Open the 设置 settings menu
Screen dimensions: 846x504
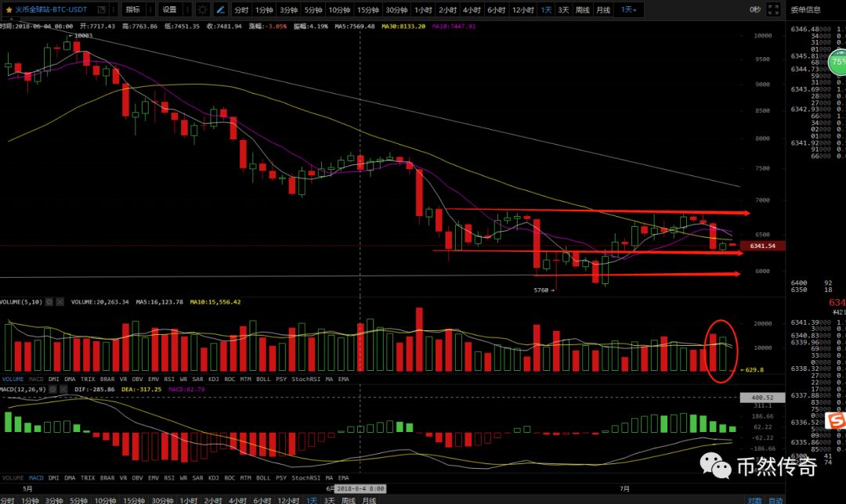click(x=169, y=9)
